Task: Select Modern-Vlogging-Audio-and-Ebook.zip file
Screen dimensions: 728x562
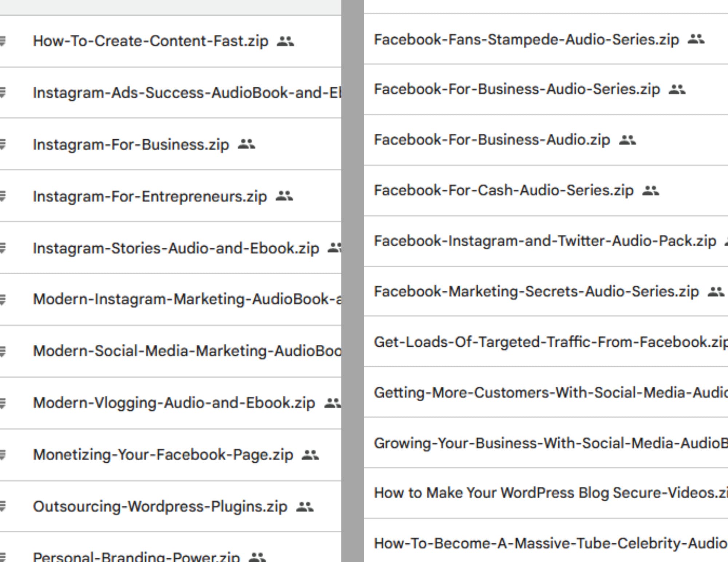Action: pos(174,403)
